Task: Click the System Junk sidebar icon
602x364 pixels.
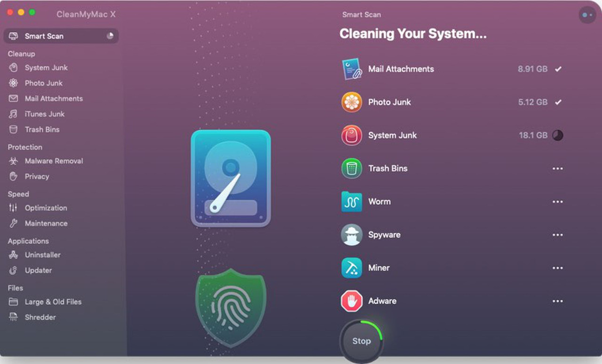Action: [x=14, y=68]
